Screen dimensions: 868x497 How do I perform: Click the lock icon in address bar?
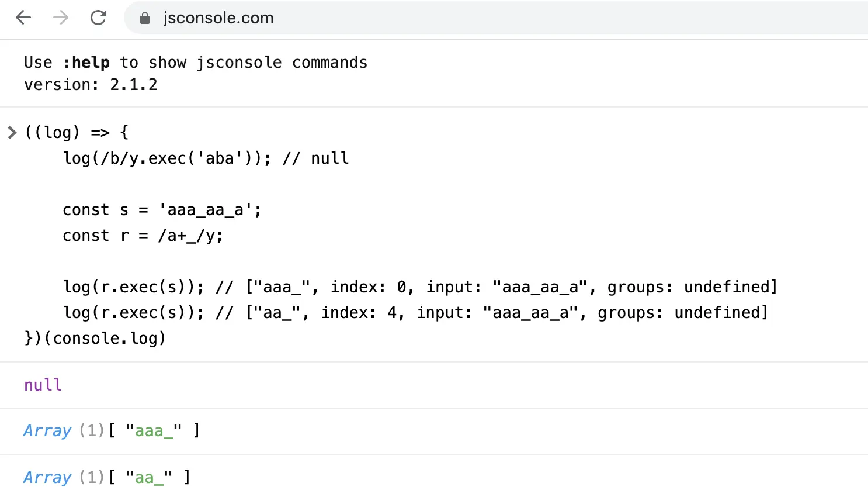(145, 18)
